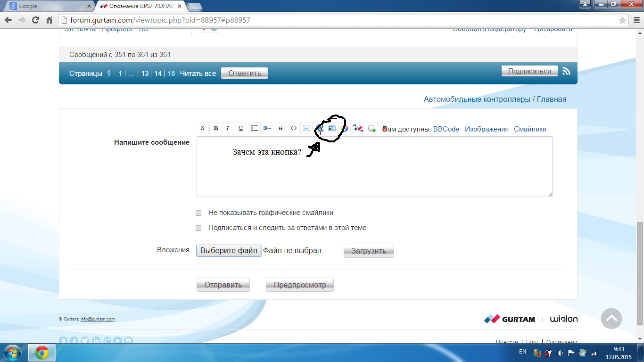The image size is (644, 362).
Task: Go to page 13 of the topic
Action: tap(145, 74)
